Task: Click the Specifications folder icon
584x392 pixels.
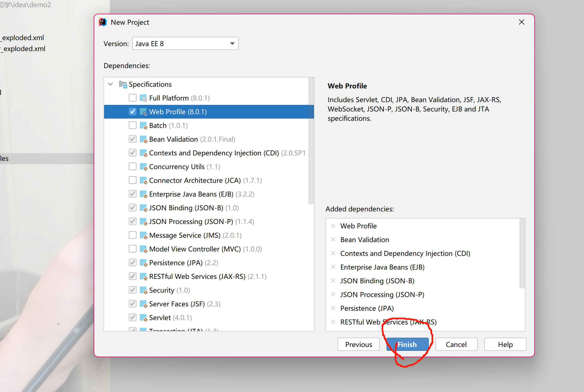Action: coord(123,84)
